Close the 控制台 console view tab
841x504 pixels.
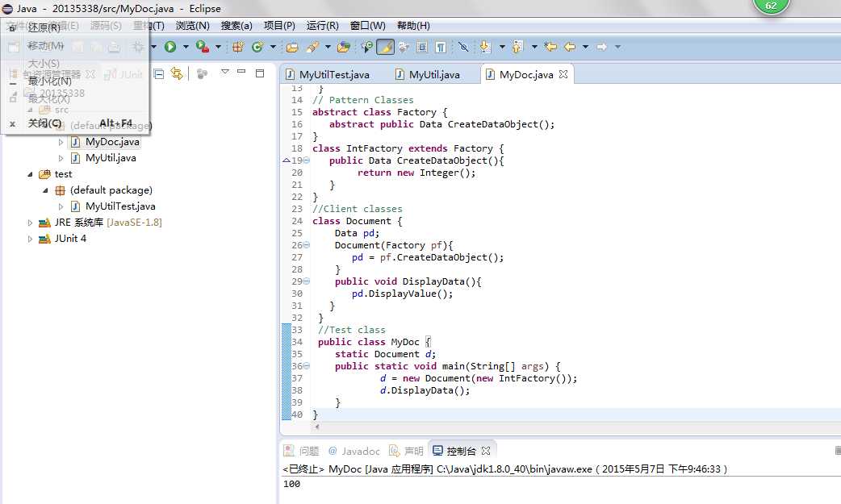(486, 451)
